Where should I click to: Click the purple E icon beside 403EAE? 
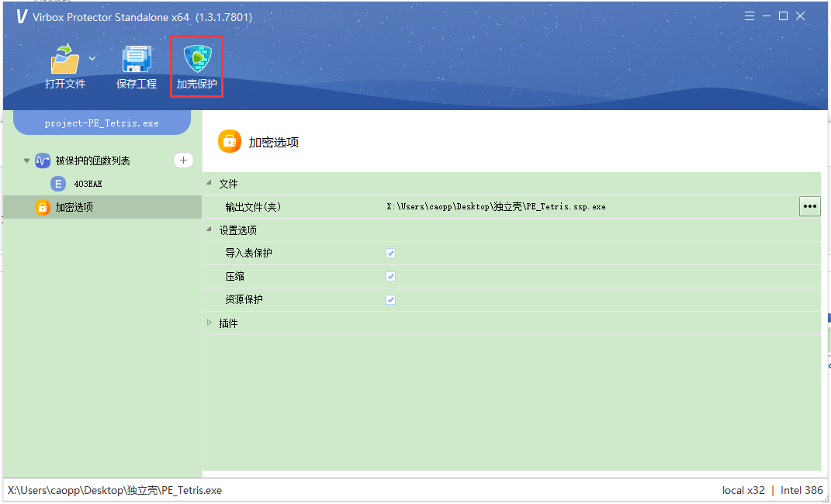[58, 184]
